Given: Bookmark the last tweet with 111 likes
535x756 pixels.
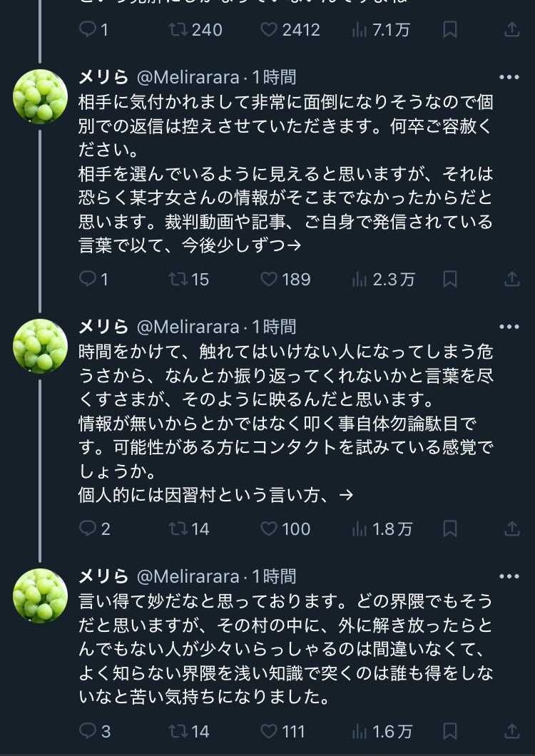Looking at the screenshot, I should tap(450, 731).
